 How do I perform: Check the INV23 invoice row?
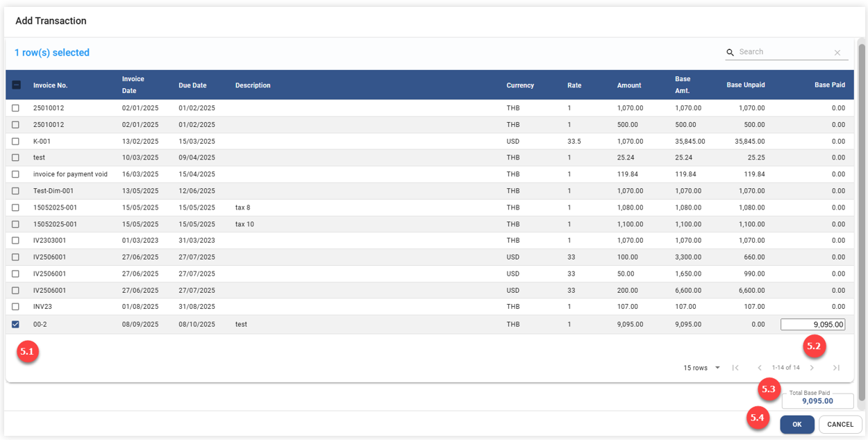(16, 307)
